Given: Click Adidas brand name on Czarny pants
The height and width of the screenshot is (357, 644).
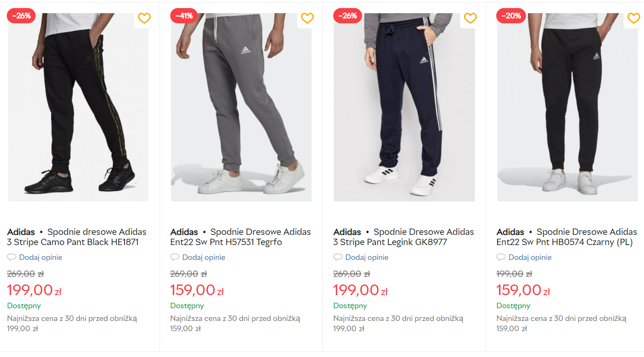Looking at the screenshot, I should (510, 232).
